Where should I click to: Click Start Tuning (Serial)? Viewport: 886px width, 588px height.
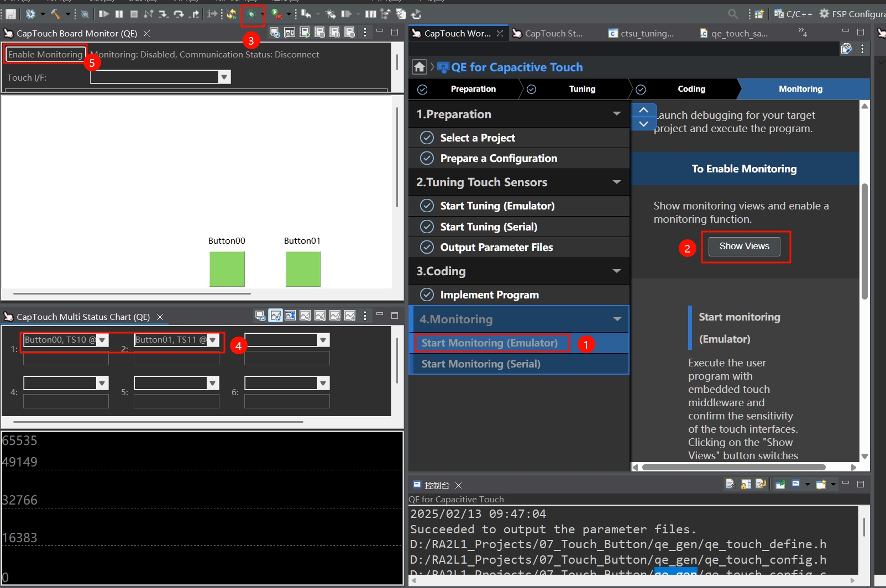pyautogui.click(x=519, y=227)
